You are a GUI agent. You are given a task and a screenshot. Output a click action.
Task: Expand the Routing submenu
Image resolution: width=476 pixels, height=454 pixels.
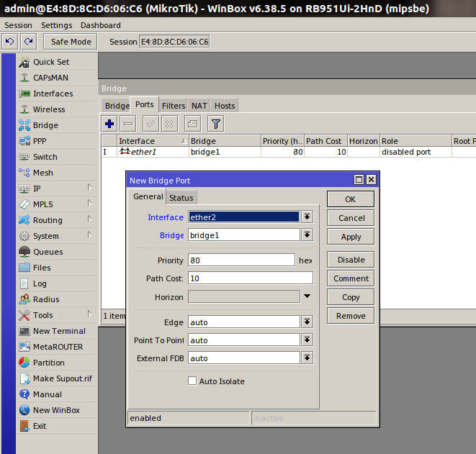pos(89,219)
